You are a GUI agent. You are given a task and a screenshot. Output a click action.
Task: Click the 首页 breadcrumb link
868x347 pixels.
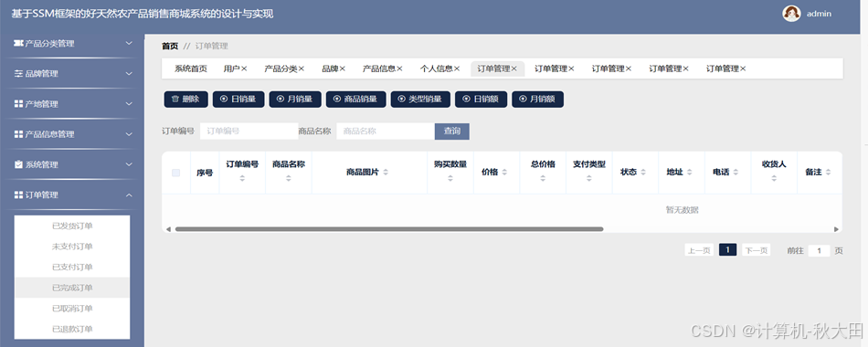pos(170,46)
